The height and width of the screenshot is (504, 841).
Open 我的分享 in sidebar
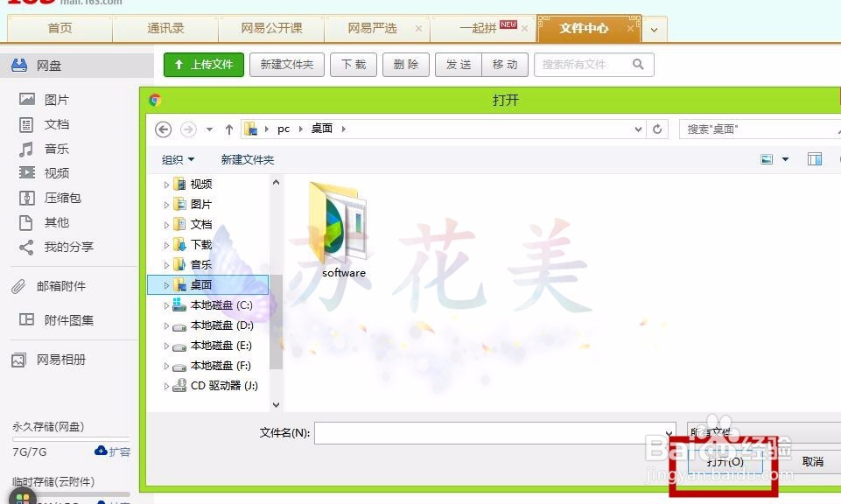point(68,247)
